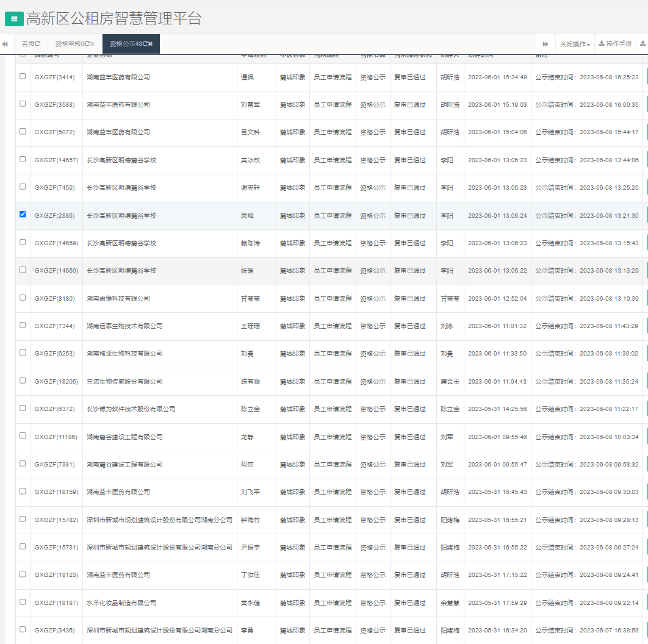Click the platform title 高新区公租房智慧管理平台
This screenshot has width=648, height=644.
113,19
